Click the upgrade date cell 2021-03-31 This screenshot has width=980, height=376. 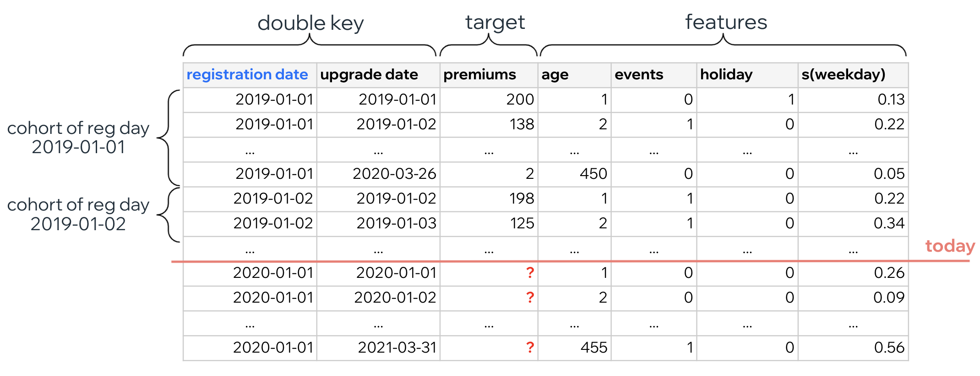point(397,347)
